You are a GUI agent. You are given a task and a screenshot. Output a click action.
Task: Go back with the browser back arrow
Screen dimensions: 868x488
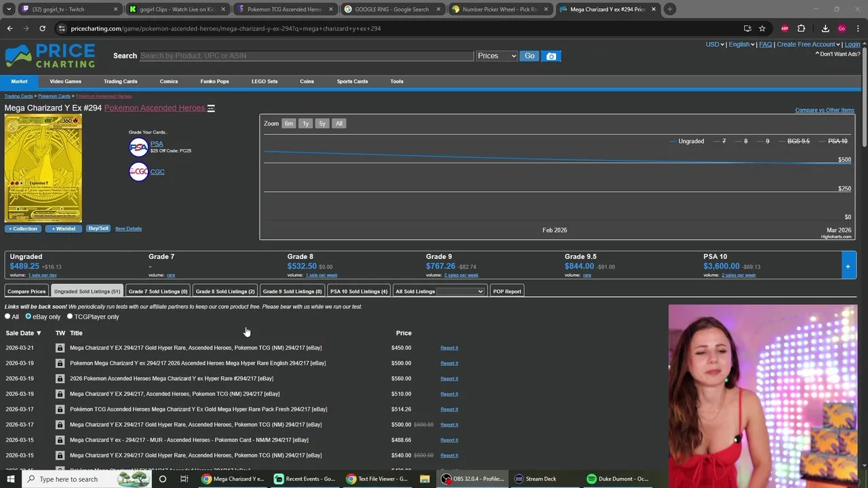click(x=9, y=28)
